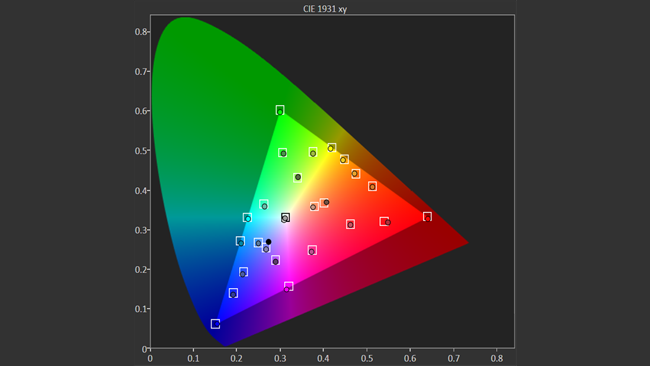This screenshot has height=366, width=650.
Task: Select the blue primary target square marker
Action: [215, 324]
